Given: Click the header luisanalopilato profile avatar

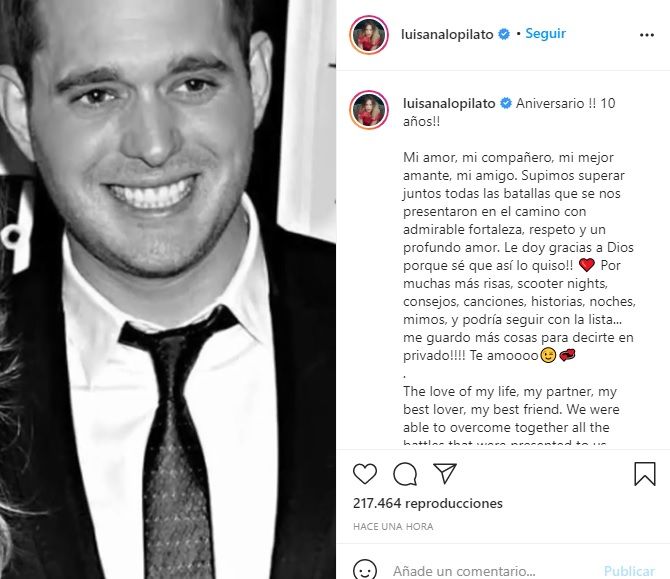Looking at the screenshot, I should click(x=369, y=35).
